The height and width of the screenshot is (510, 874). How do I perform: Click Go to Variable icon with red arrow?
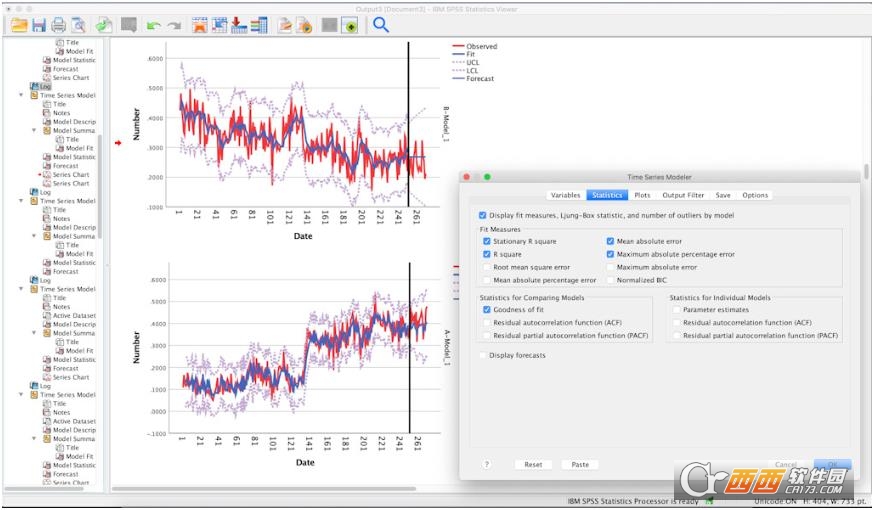pyautogui.click(x=239, y=25)
